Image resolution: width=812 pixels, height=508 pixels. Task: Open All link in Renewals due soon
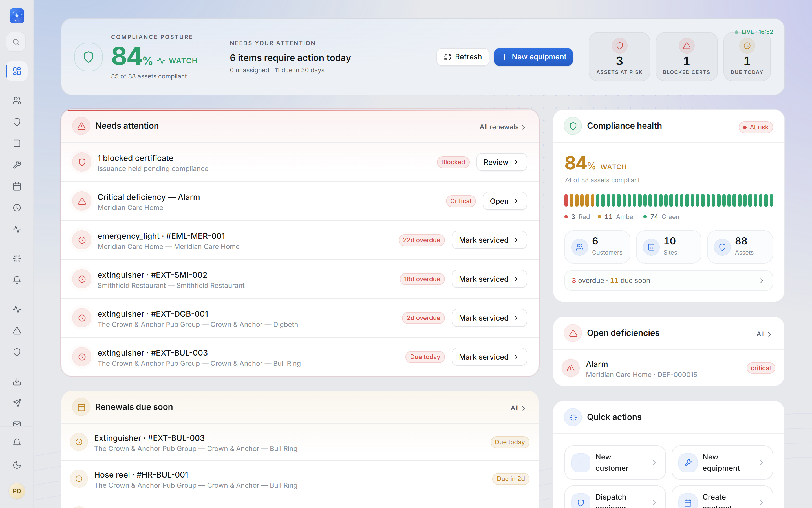(518, 408)
